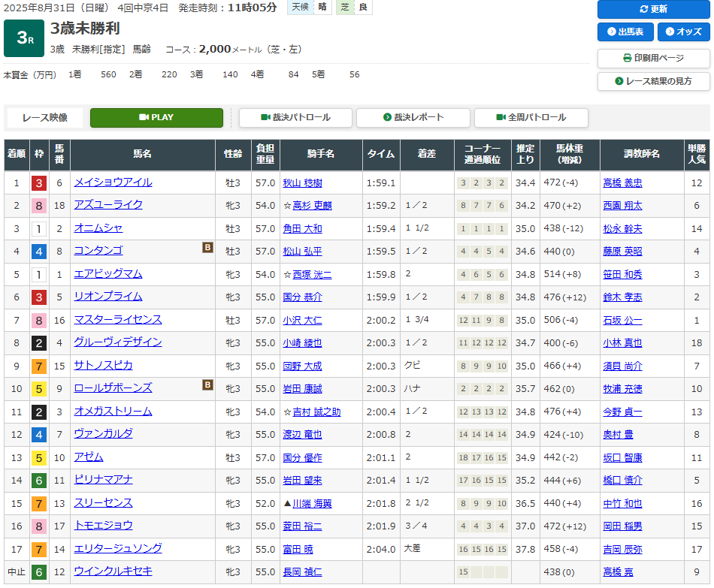Open trainer 笹田 和秀 profile
714x588 pixels.
(x=622, y=275)
